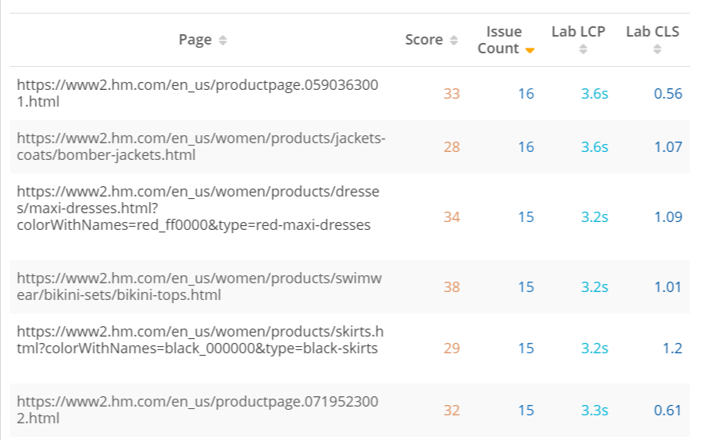Viewport: 708px width, 440px height.
Task: Click the Lab LCP header label
Action: pos(578,32)
